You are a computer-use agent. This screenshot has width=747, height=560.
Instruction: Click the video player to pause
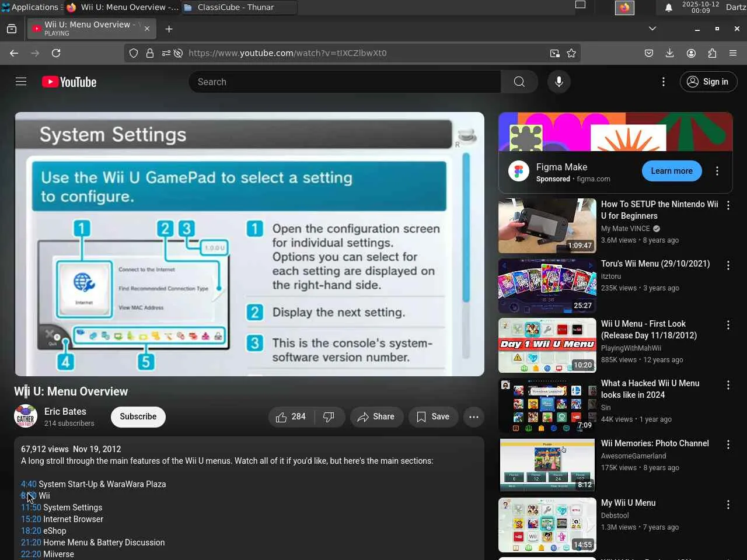click(x=249, y=244)
